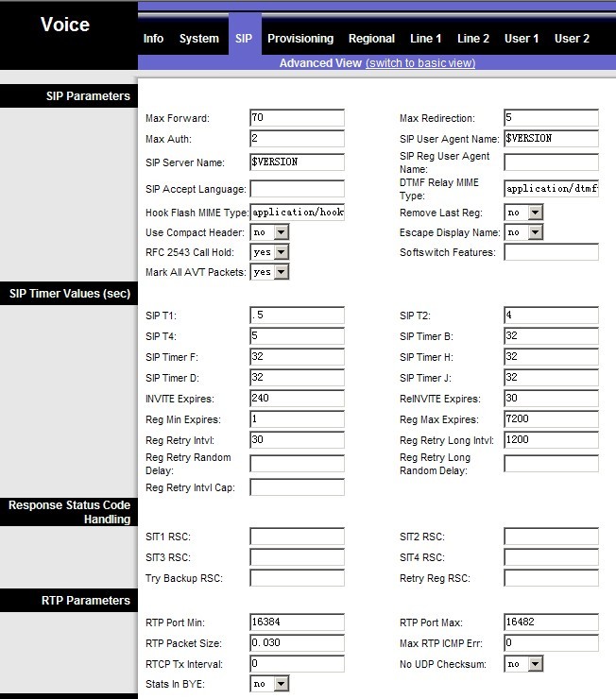This screenshot has width=616, height=699.
Task: Click Reg Retry Long Random Delay field
Action: [552, 464]
